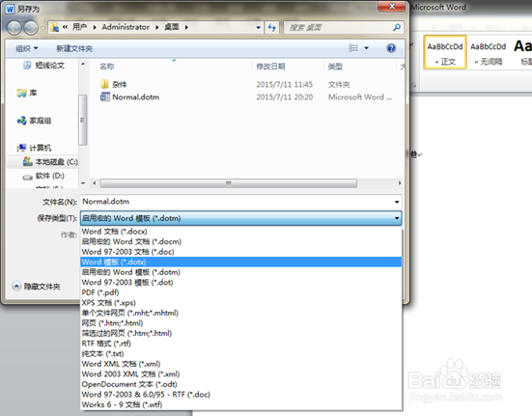Choose OpenDocument 文本 (*.odt) format
Image resolution: width=532 pixels, height=416 pixels.
point(240,384)
